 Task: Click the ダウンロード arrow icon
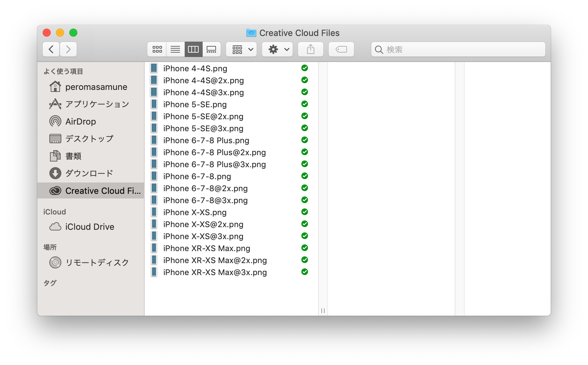[x=55, y=173]
